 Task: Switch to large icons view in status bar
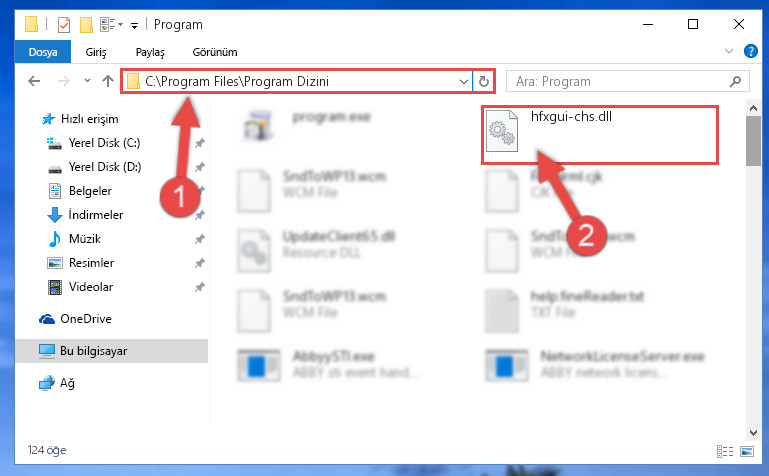[747, 451]
